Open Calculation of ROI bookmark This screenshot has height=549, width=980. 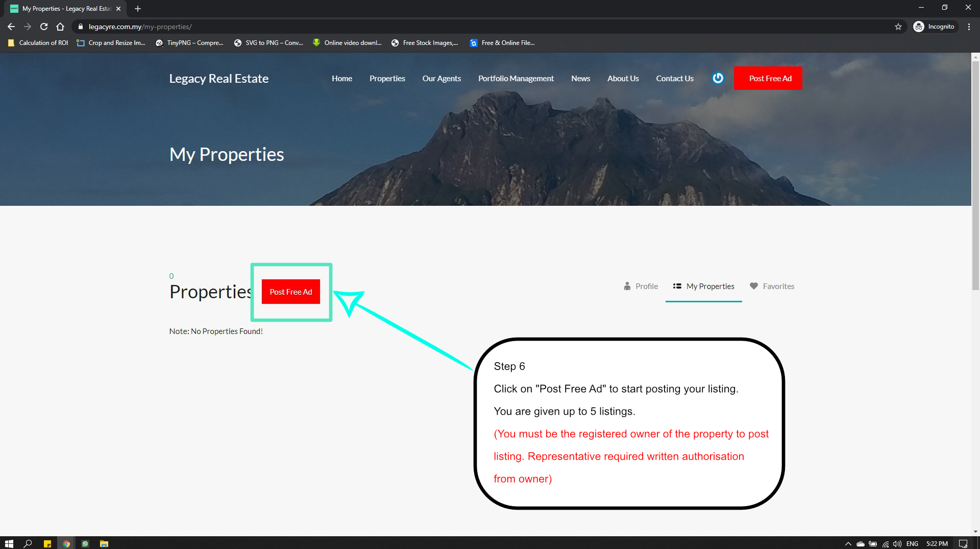(x=38, y=43)
